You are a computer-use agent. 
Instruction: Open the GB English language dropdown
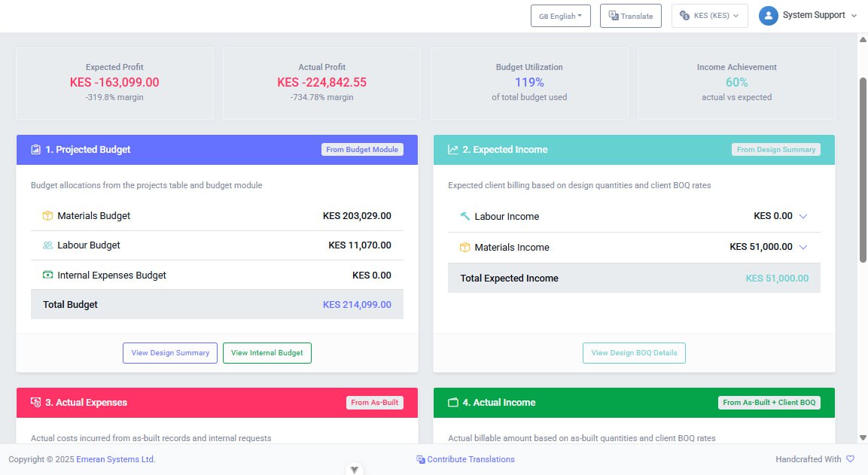(560, 15)
